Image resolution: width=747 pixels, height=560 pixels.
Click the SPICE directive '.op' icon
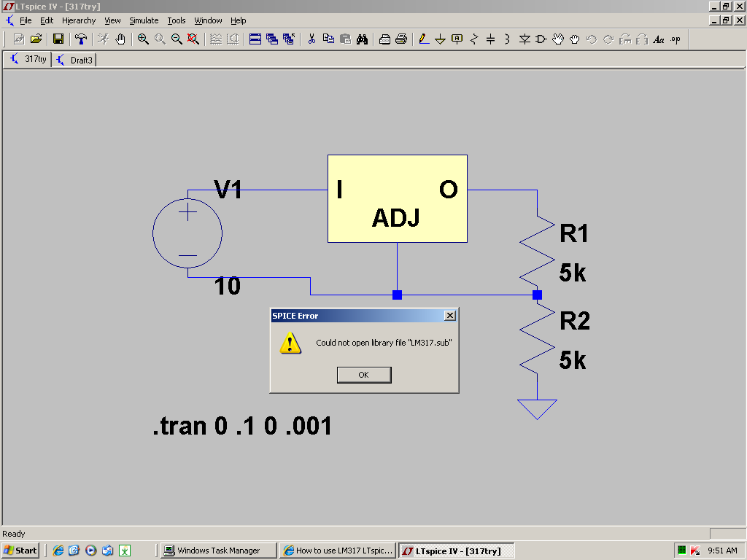(676, 39)
